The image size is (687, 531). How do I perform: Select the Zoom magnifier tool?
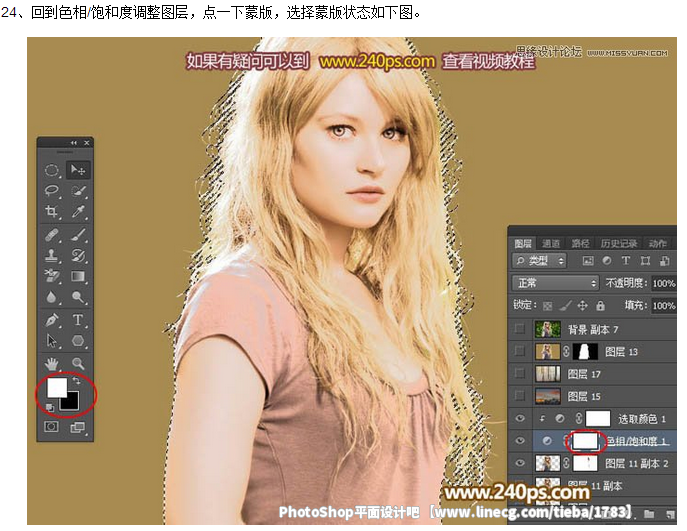click(x=78, y=363)
